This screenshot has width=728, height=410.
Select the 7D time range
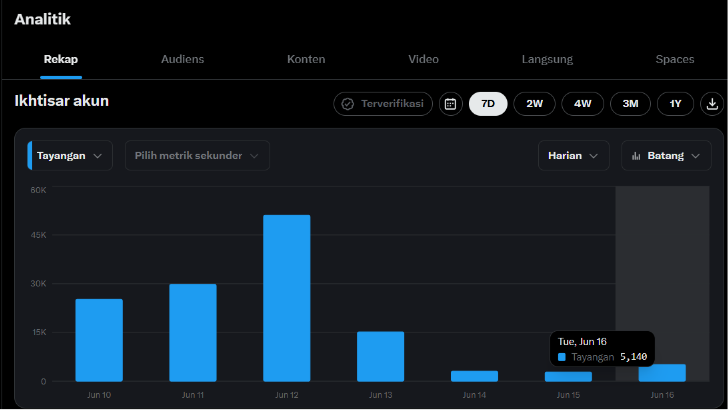[488, 104]
